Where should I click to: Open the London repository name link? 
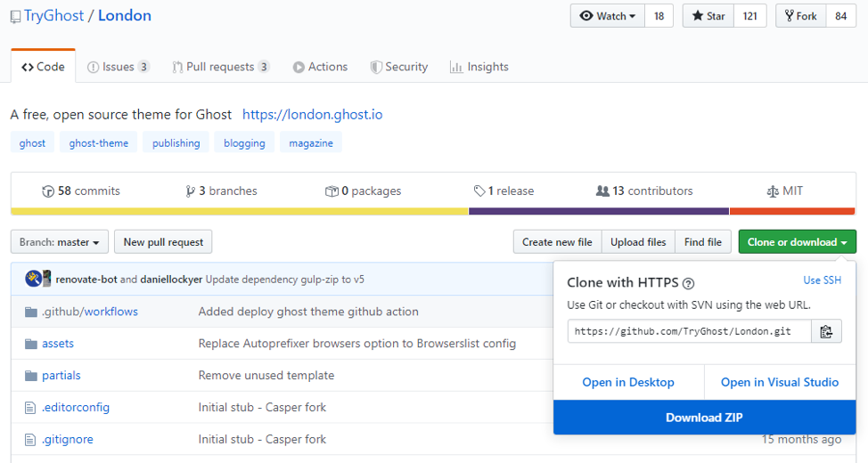[125, 15]
